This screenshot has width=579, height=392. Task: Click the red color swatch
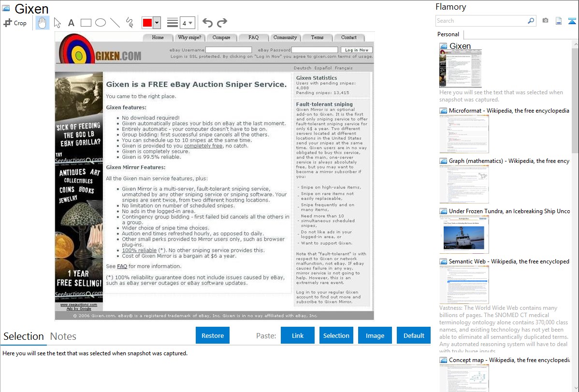click(x=147, y=23)
